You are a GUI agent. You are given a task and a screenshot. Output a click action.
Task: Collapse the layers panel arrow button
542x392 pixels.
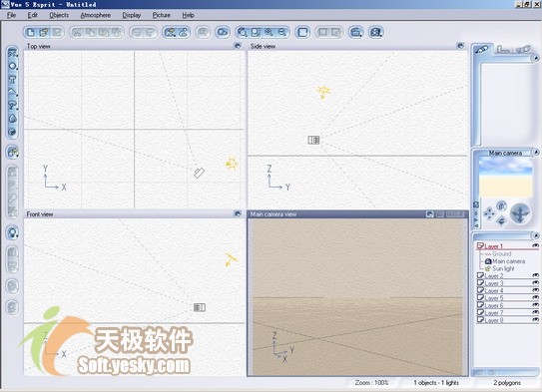[535, 235]
